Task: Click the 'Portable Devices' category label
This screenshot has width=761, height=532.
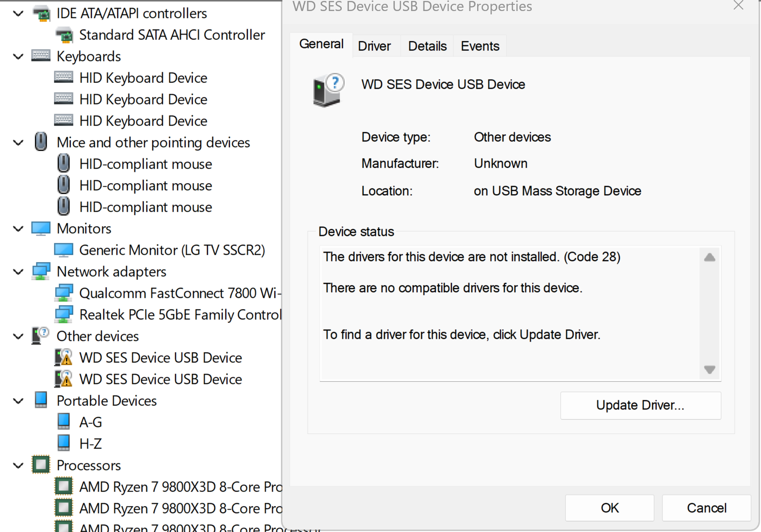Action: click(107, 401)
